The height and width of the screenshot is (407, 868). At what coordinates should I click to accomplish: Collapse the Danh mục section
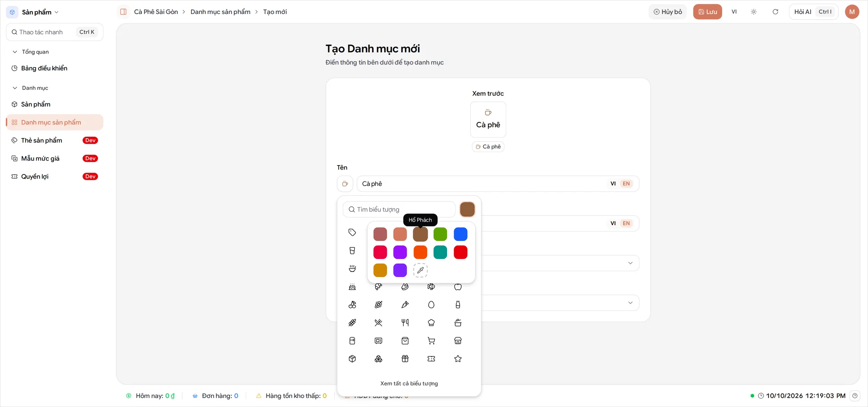point(30,88)
